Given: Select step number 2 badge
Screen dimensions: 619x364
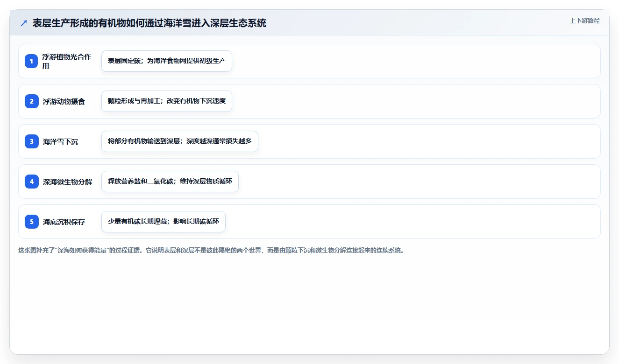Looking at the screenshot, I should point(32,101).
